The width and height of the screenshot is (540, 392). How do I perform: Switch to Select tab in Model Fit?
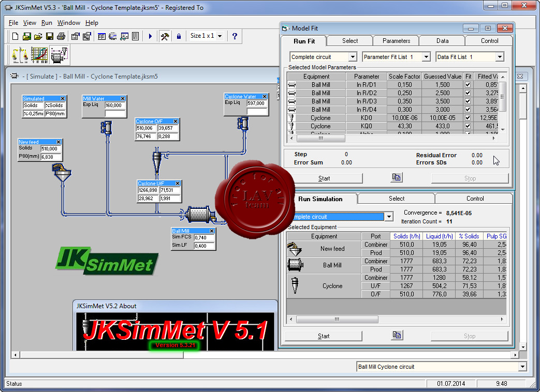coord(350,41)
